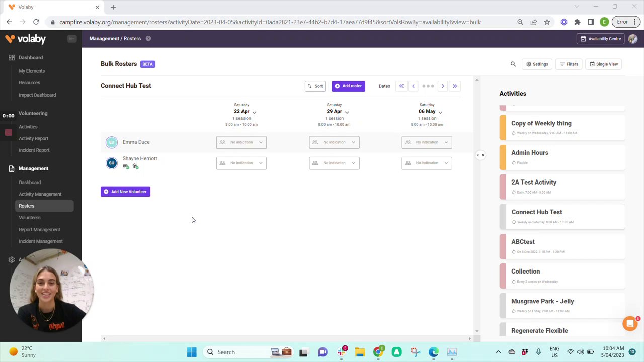Open Shayne Herriott's 06 May indication dropdown
This screenshot has width=644, height=362.
tap(427, 163)
